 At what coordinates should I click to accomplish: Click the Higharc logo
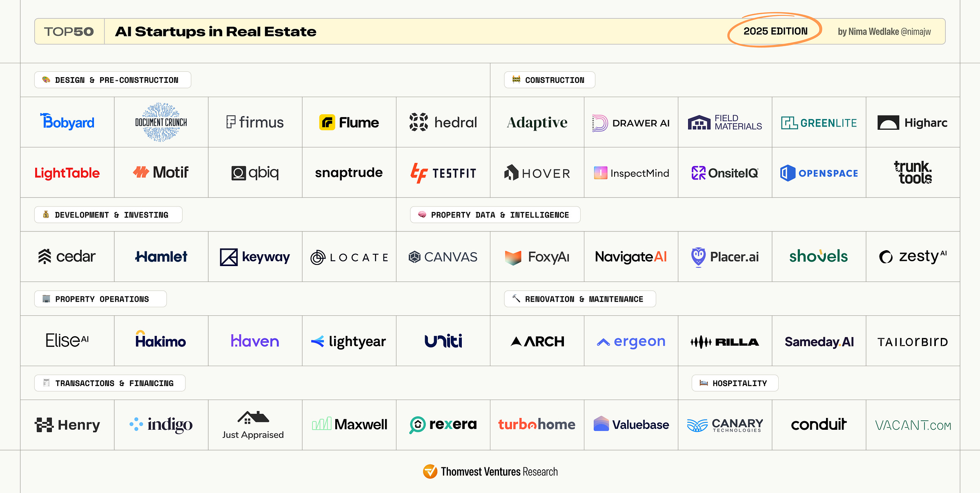pos(913,122)
